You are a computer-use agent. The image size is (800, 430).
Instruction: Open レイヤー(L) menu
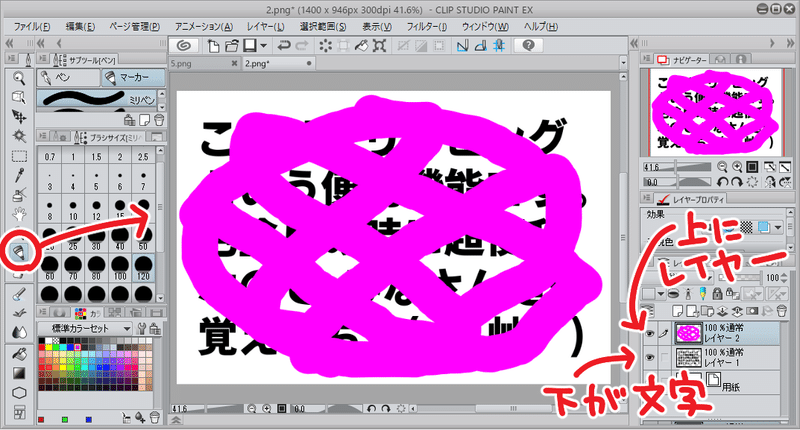tap(265, 27)
